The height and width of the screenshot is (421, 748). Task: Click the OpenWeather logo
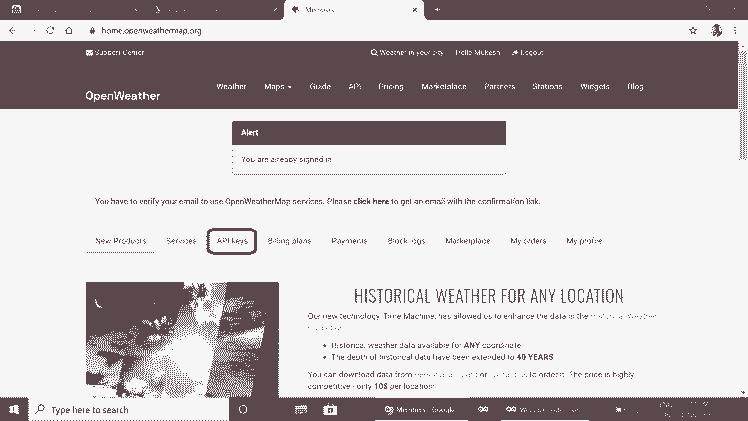click(123, 96)
